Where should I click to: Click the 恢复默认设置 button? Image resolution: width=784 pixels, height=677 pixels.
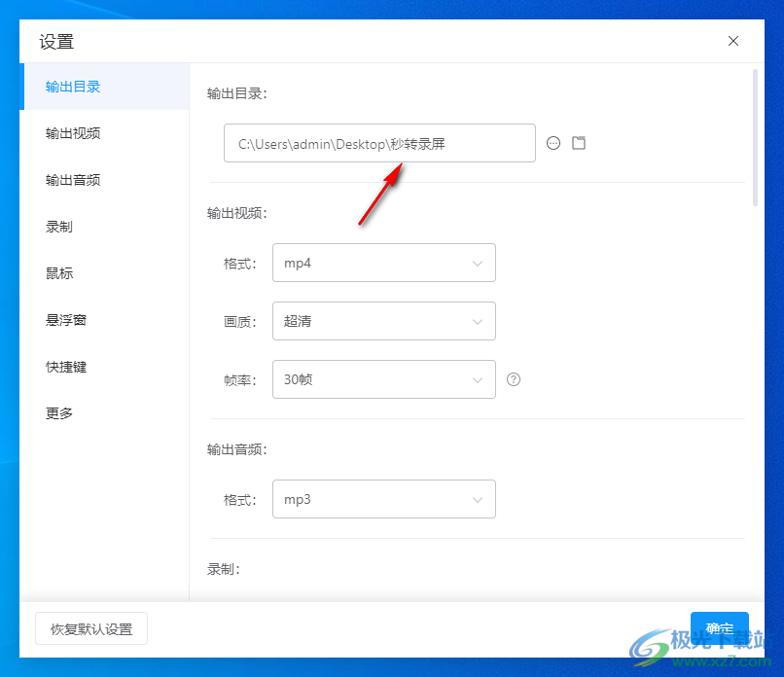pyautogui.click(x=91, y=628)
